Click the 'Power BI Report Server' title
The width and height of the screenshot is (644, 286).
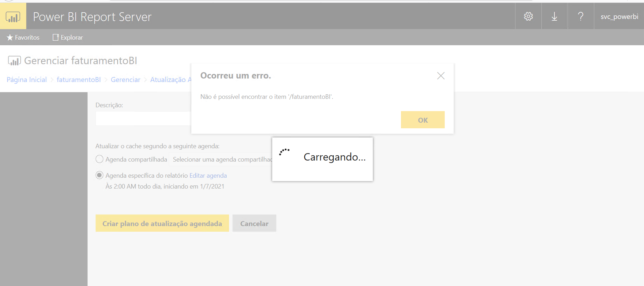click(92, 17)
